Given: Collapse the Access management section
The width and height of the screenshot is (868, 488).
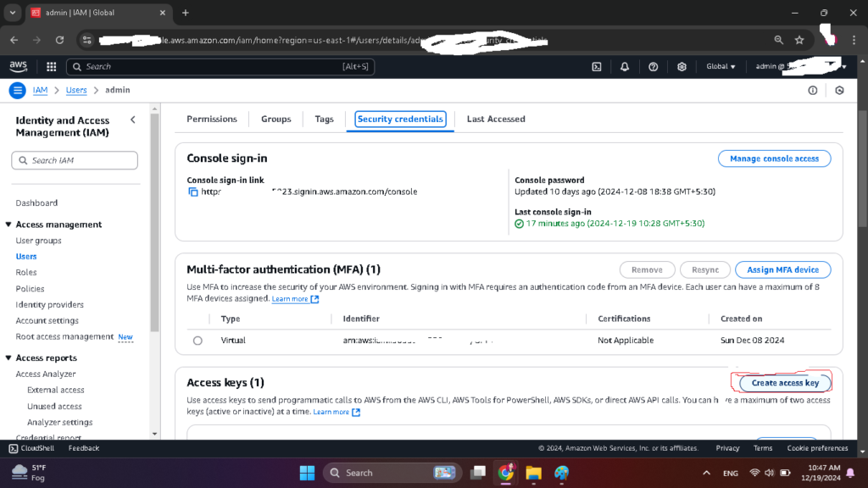Looking at the screenshot, I should 8,225.
